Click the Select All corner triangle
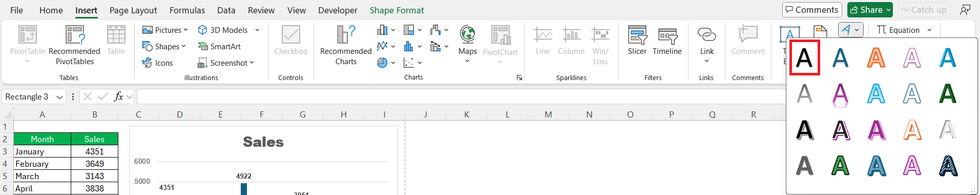This screenshot has height=195, width=980. (x=7, y=115)
